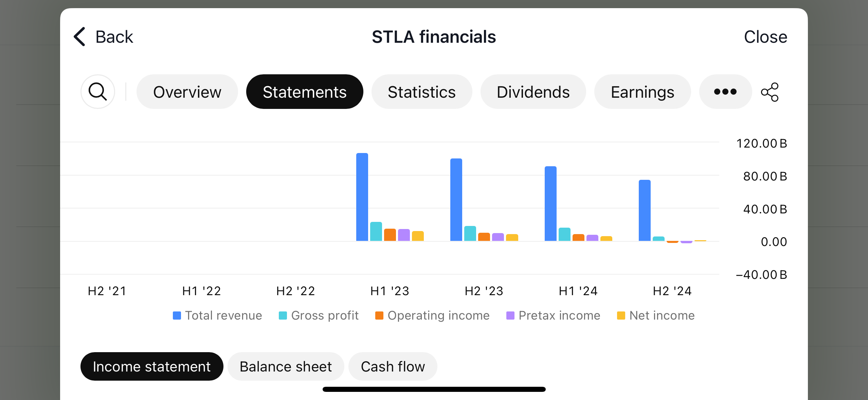Toggle Gross profit series in legend
This screenshot has height=400, width=868.
[319, 316]
